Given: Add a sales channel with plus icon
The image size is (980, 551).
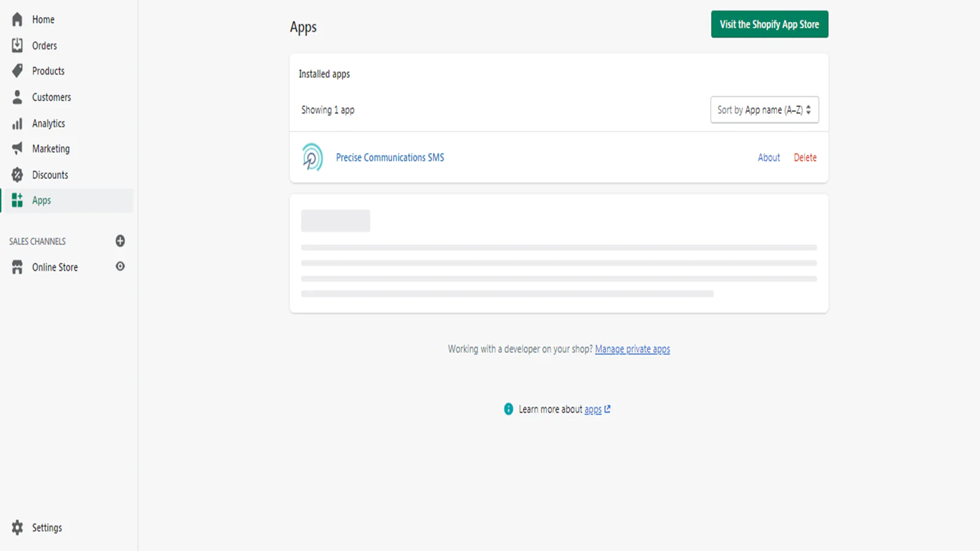Looking at the screenshot, I should click(120, 241).
